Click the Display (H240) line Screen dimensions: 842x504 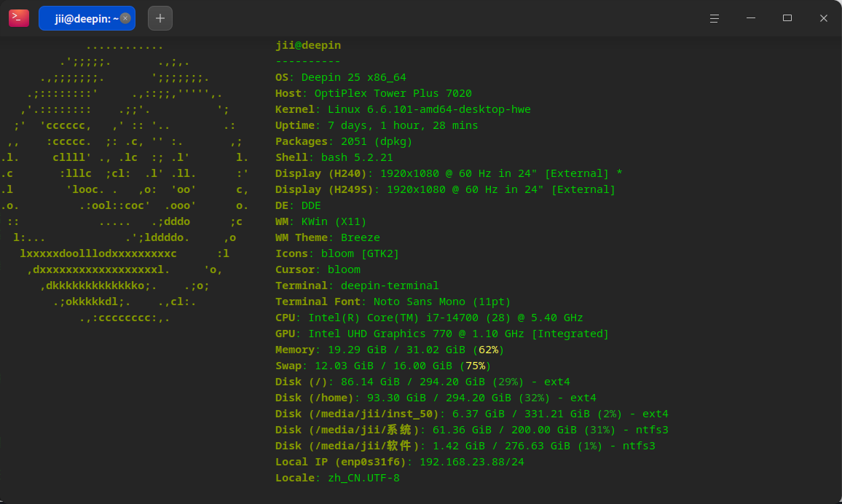pyautogui.click(x=449, y=174)
